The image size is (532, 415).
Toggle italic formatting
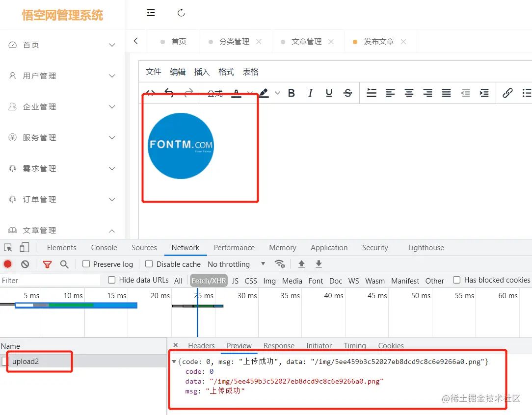point(310,93)
